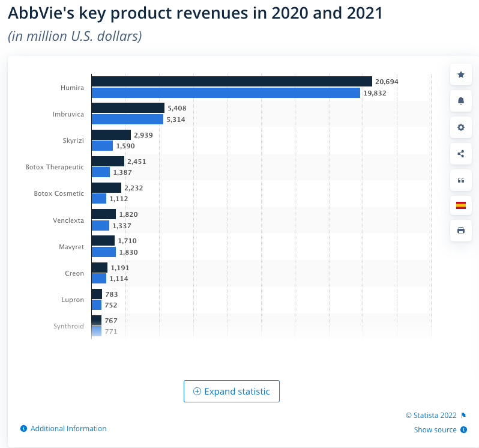Click the Synthroid axis label
The height and width of the screenshot is (448, 479).
coord(68,326)
